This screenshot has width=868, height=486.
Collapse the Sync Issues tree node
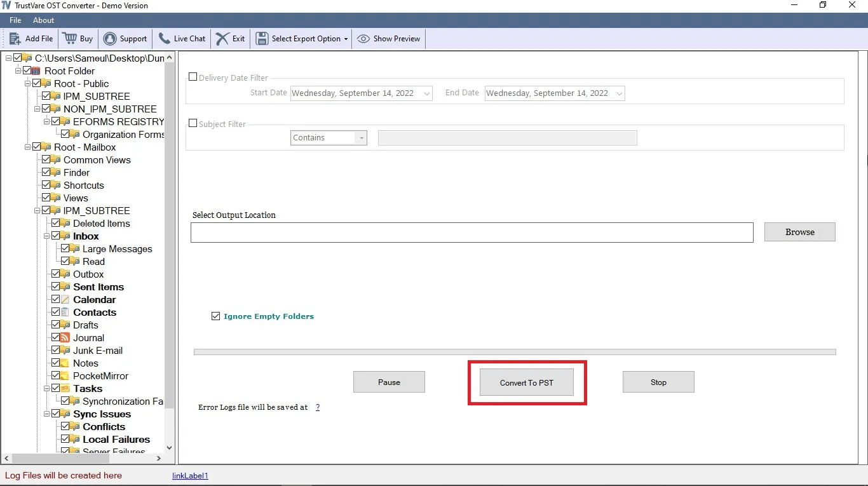46,414
